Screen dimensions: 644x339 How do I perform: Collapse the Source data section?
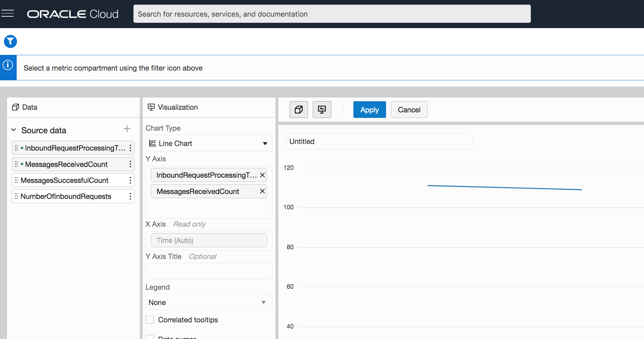pyautogui.click(x=14, y=130)
